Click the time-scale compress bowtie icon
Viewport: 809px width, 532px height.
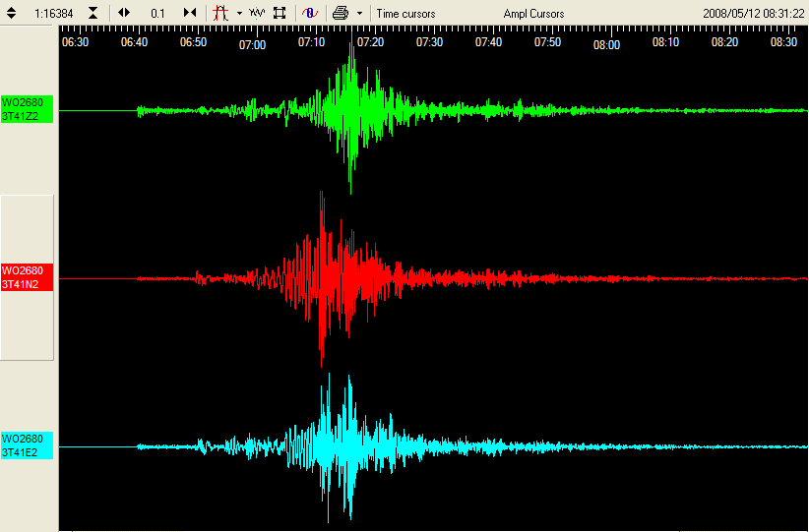tap(190, 13)
